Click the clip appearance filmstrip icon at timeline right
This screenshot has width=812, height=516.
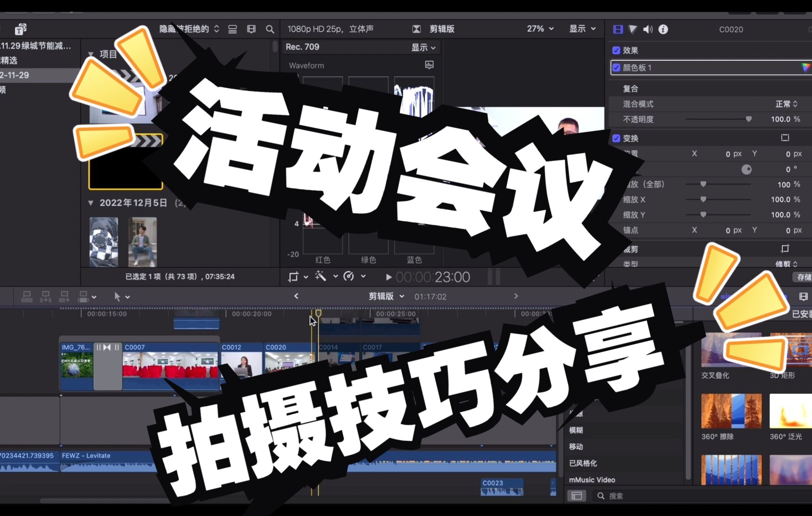pos(804,296)
